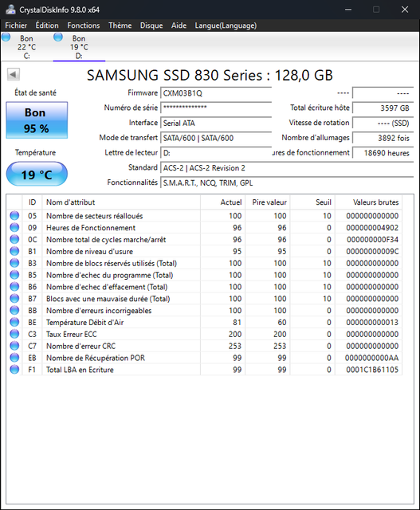Image resolution: width=420 pixels, height=510 pixels.
Task: Select the Nombre total de cycles marche/arrêt text
Action: pos(106,239)
